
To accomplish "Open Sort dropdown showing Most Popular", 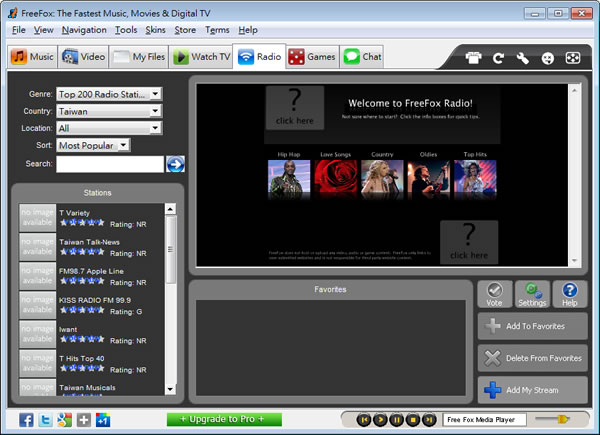I will [93, 145].
